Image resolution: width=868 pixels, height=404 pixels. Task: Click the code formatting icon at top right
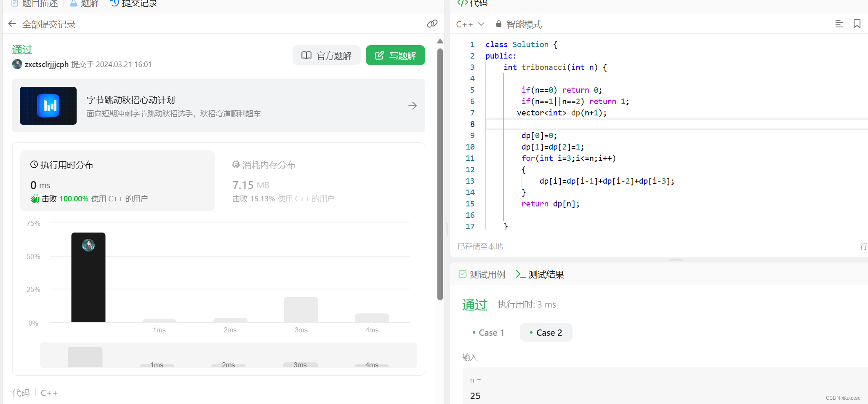(x=839, y=24)
